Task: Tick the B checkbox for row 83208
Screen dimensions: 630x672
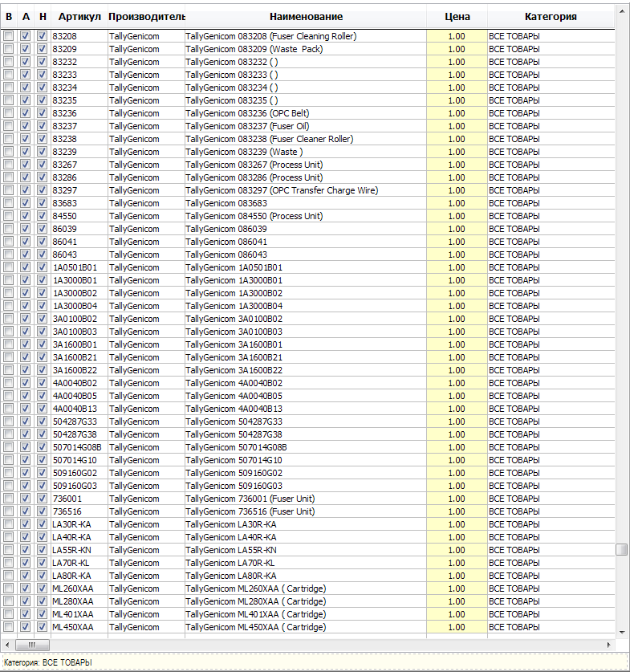Action: pyautogui.click(x=9, y=36)
